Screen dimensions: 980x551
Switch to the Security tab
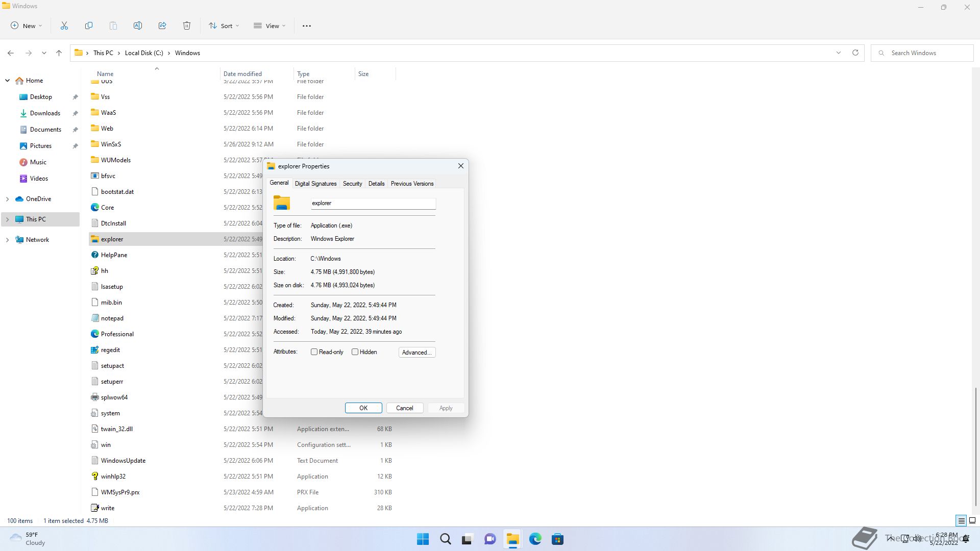click(352, 184)
